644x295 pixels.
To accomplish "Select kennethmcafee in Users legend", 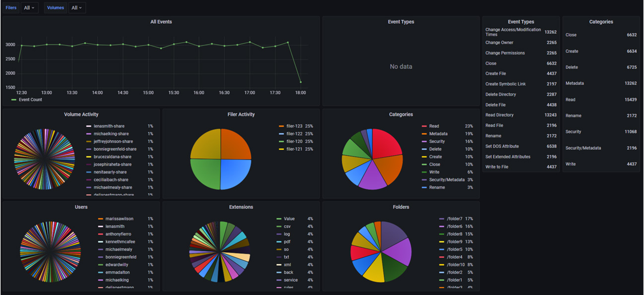I will tap(120, 241).
